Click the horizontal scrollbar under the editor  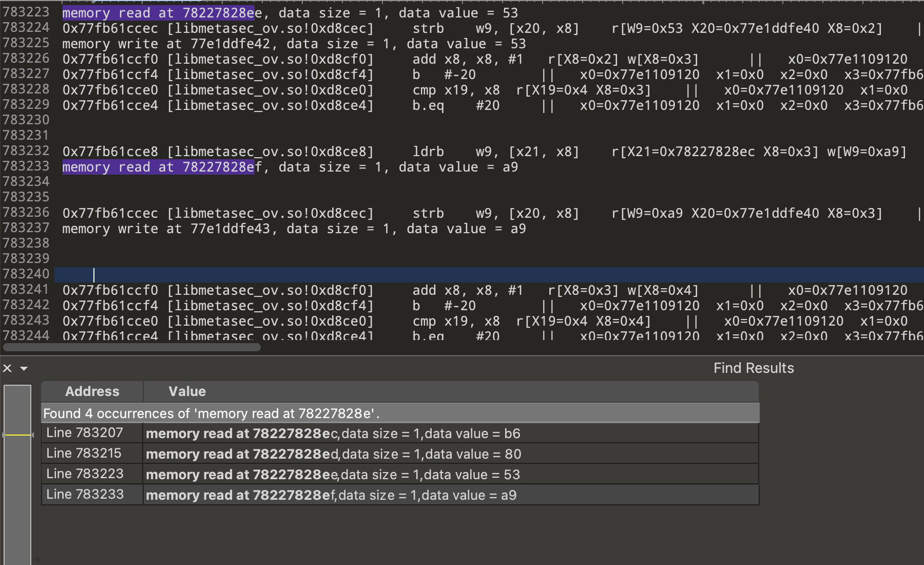click(x=132, y=347)
